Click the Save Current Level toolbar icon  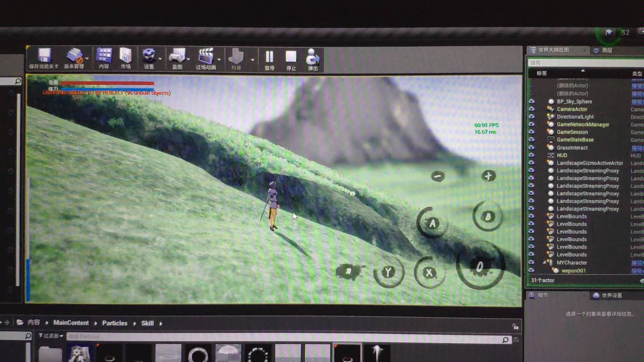(x=44, y=58)
